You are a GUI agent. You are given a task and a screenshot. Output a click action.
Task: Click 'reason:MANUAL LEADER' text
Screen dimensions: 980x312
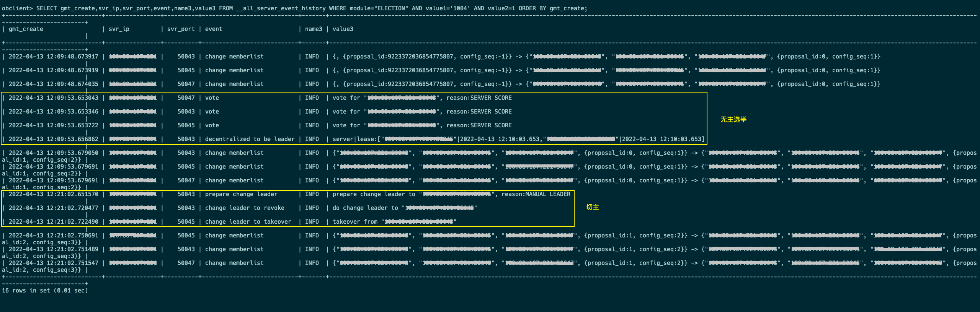point(536,194)
